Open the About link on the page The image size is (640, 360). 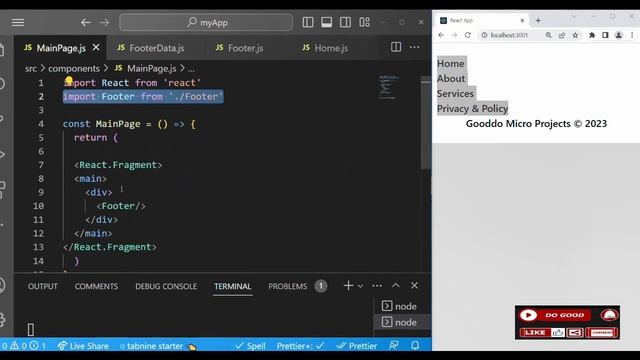[x=451, y=78]
